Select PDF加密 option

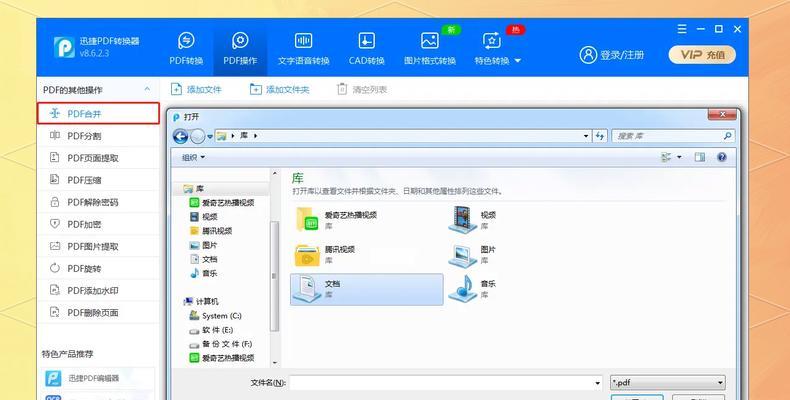coord(98,224)
